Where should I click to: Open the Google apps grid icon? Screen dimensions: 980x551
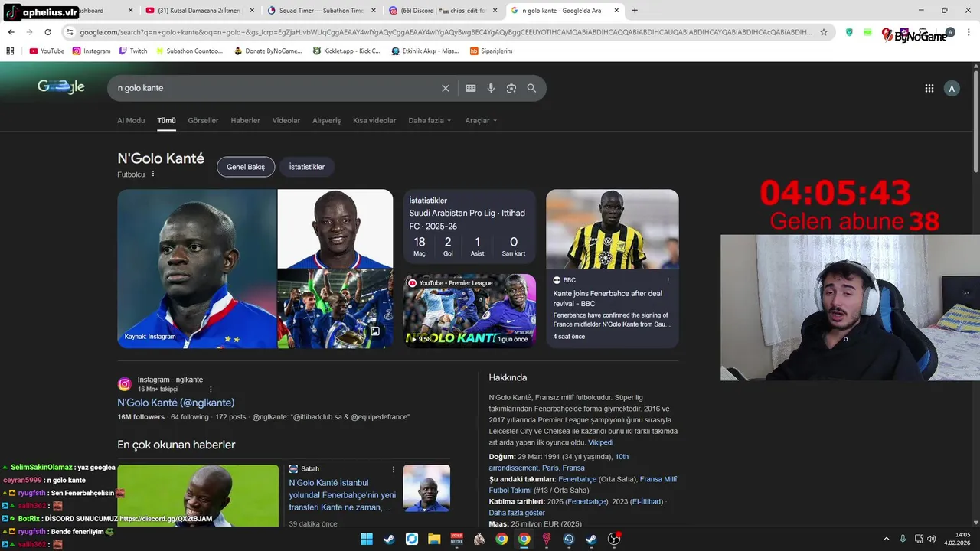[929, 88]
